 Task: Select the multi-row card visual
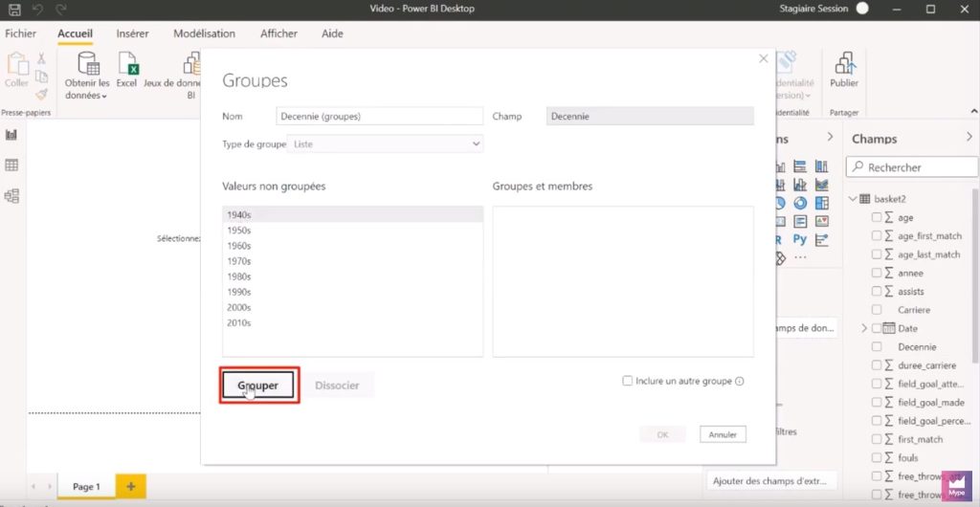801,221
